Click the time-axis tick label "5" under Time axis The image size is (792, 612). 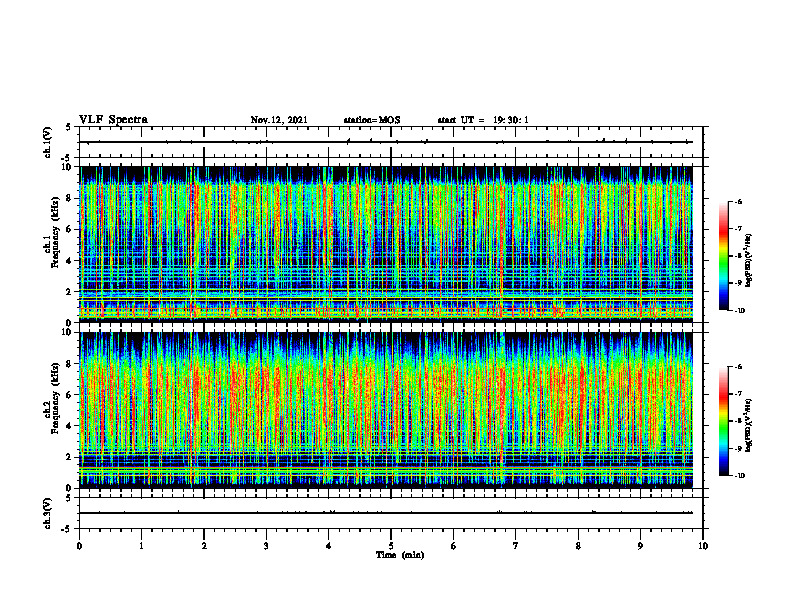391,546
